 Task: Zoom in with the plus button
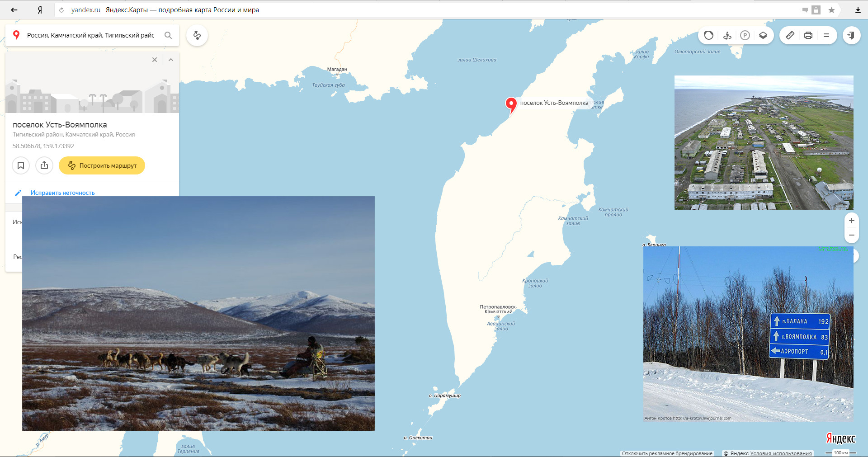852,221
